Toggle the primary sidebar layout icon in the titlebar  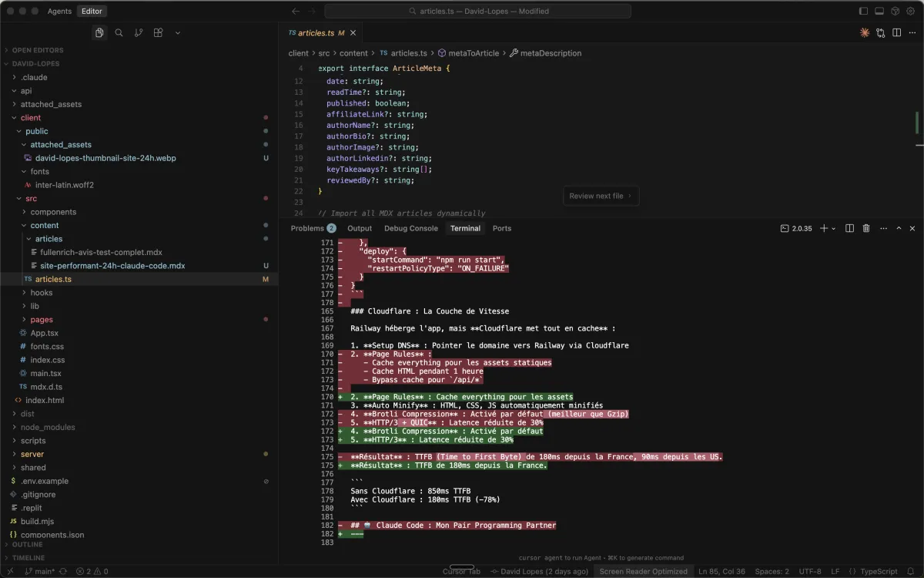tap(862, 11)
